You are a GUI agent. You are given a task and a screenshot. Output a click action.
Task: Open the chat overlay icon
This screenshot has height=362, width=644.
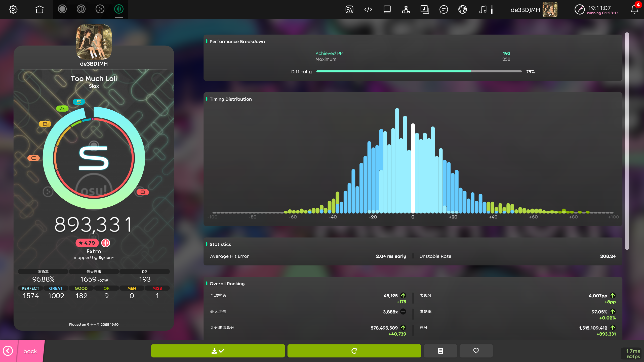(x=444, y=10)
